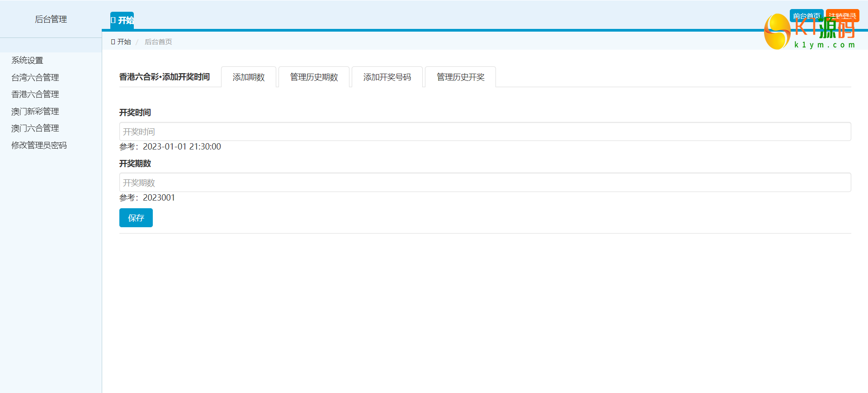Go to the 添加开奖号码 tab
The height and width of the screenshot is (393, 868).
click(387, 77)
